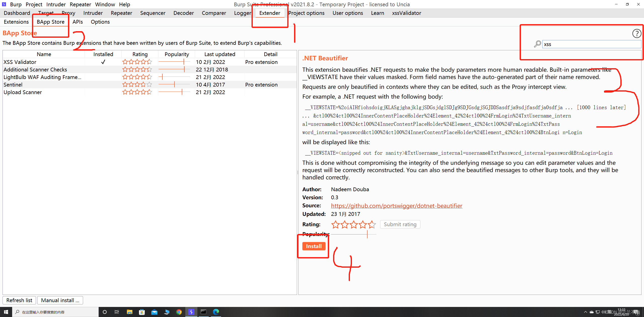Switch to Sequencer tab

tap(153, 13)
